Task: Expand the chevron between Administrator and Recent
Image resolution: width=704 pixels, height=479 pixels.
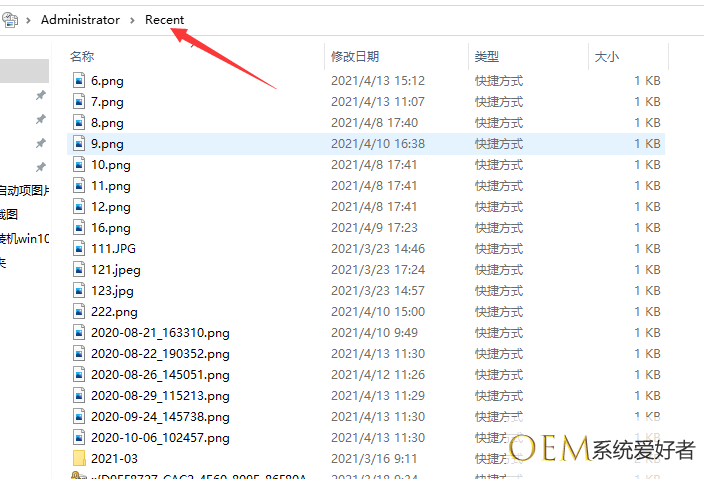Action: tap(133, 20)
